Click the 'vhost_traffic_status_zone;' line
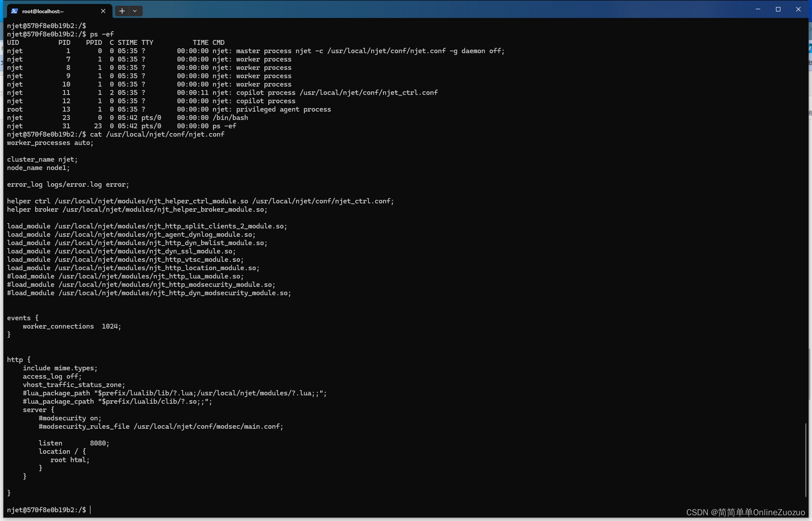This screenshot has height=521, width=812. pos(74,385)
